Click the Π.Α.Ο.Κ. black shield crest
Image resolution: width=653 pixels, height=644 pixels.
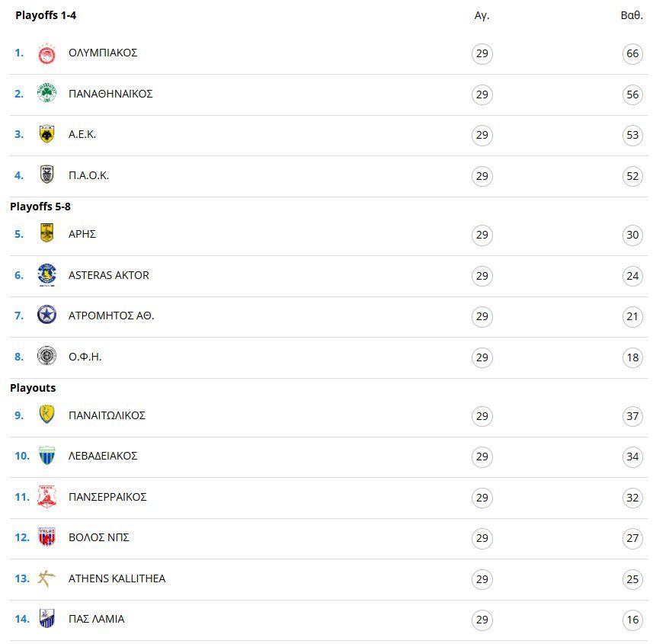point(46,175)
